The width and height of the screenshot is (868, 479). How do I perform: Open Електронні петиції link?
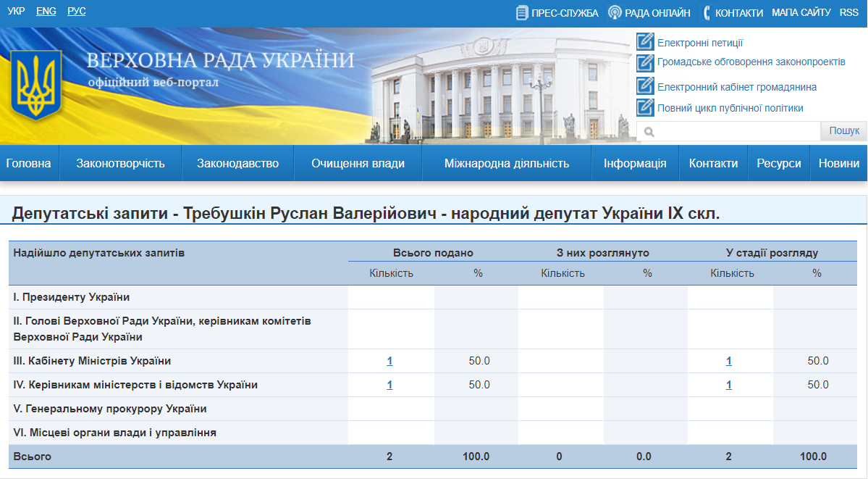click(700, 43)
